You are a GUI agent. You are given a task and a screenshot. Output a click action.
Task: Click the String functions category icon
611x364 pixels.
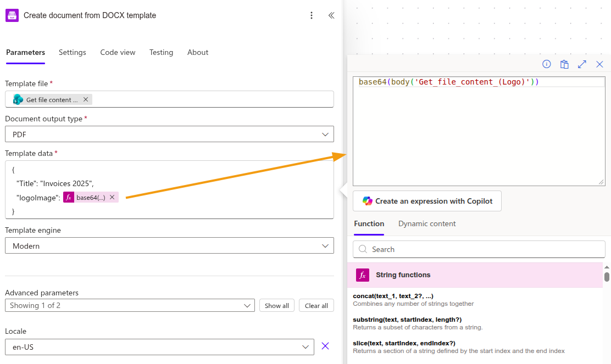[x=362, y=275]
